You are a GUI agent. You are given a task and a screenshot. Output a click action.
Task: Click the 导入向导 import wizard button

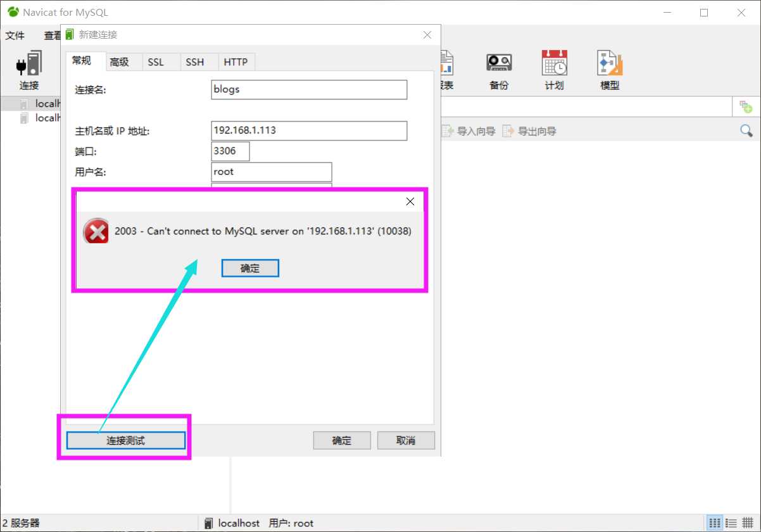coord(469,131)
